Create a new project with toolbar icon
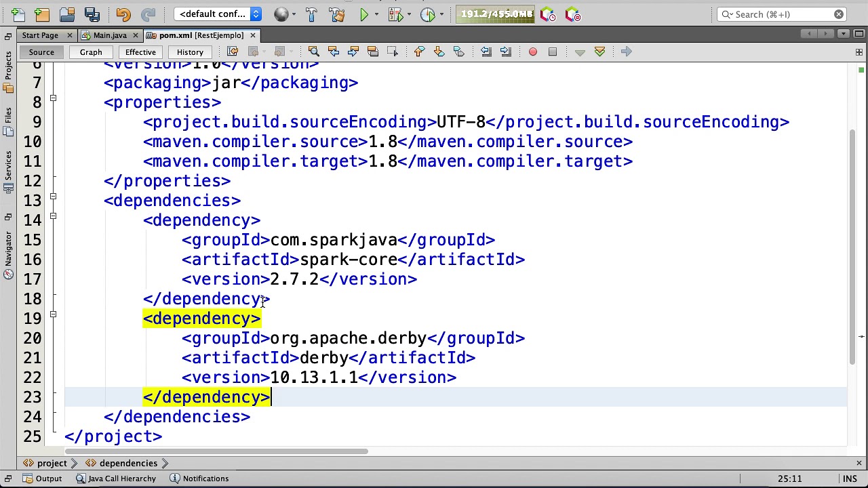The width and height of the screenshot is (868, 488). click(41, 14)
